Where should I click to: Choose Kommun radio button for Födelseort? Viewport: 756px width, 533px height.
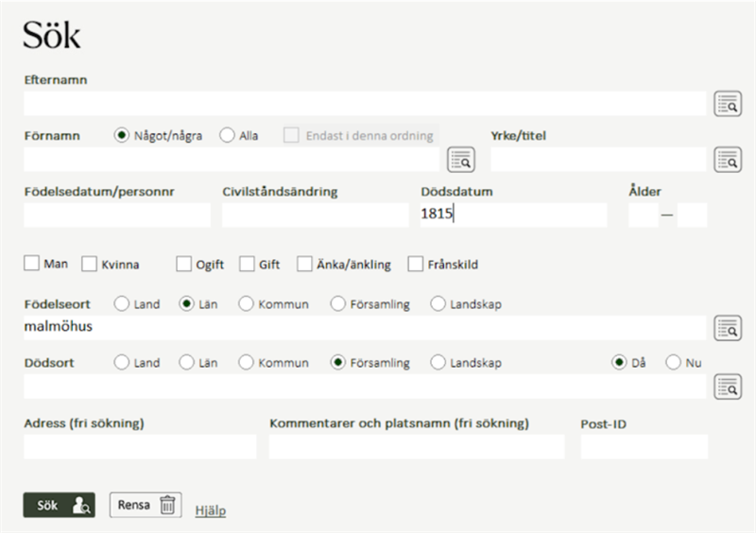click(x=246, y=304)
